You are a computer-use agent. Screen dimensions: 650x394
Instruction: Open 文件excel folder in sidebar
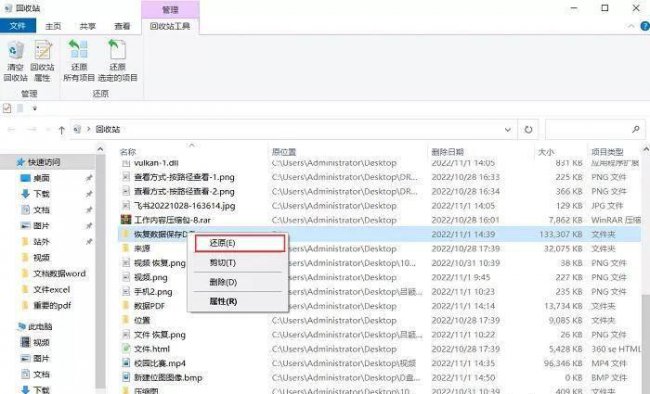[x=51, y=289]
